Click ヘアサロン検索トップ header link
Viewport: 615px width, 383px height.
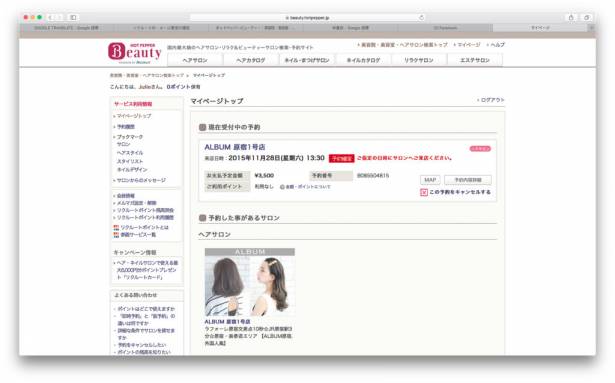point(404,45)
